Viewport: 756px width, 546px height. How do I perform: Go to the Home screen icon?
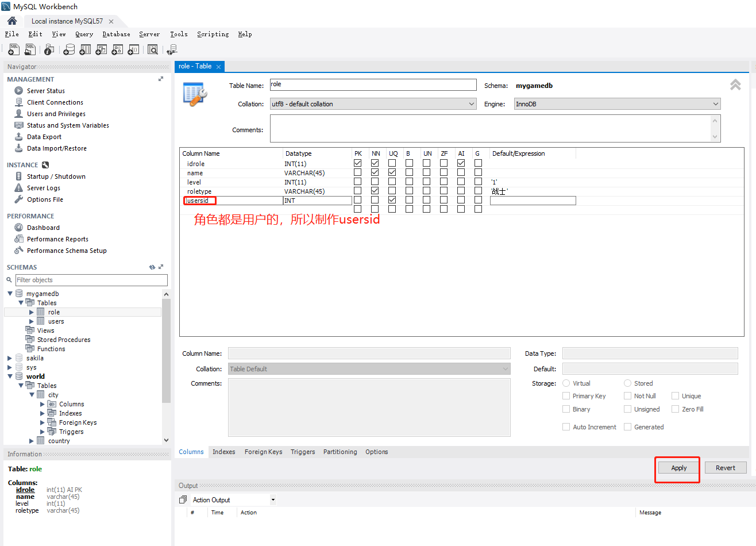coord(12,21)
